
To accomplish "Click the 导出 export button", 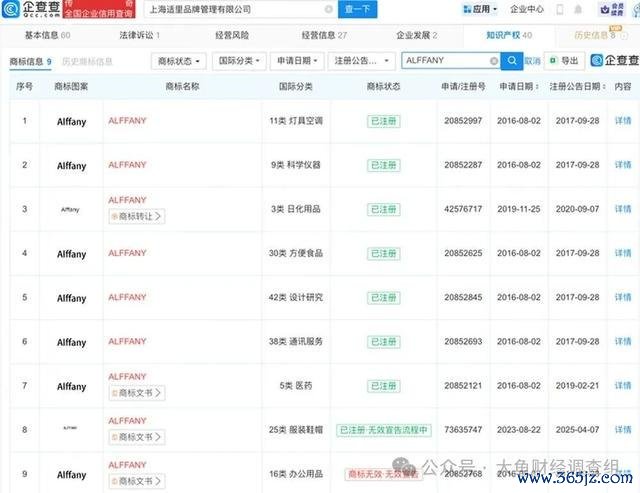I will pos(564,61).
